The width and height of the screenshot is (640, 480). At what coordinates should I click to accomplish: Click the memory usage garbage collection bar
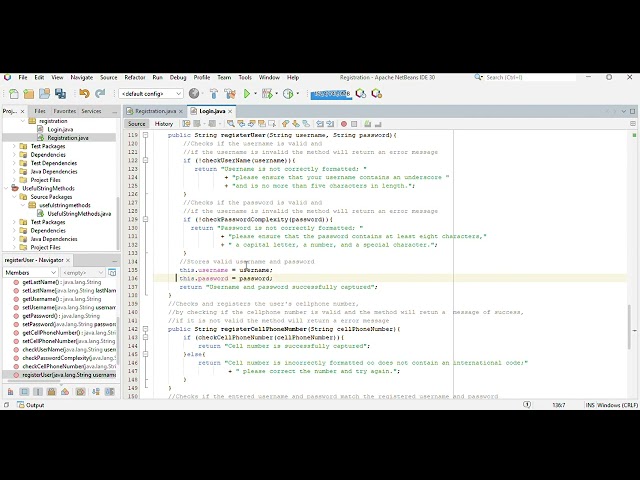click(x=331, y=94)
